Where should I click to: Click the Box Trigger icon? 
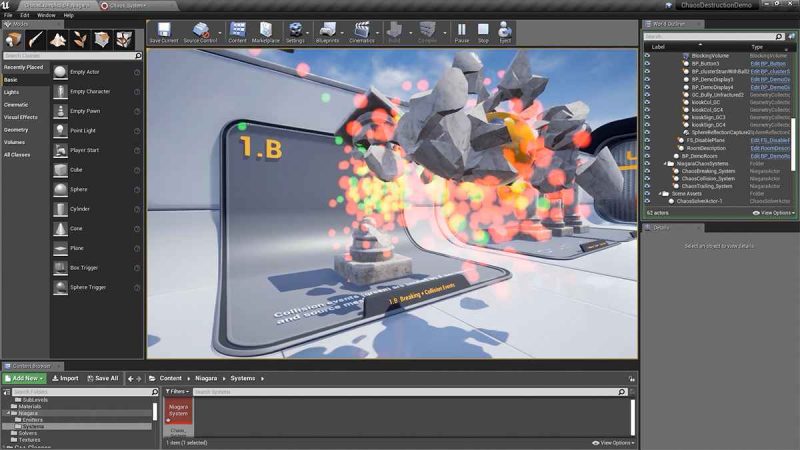(x=60, y=268)
